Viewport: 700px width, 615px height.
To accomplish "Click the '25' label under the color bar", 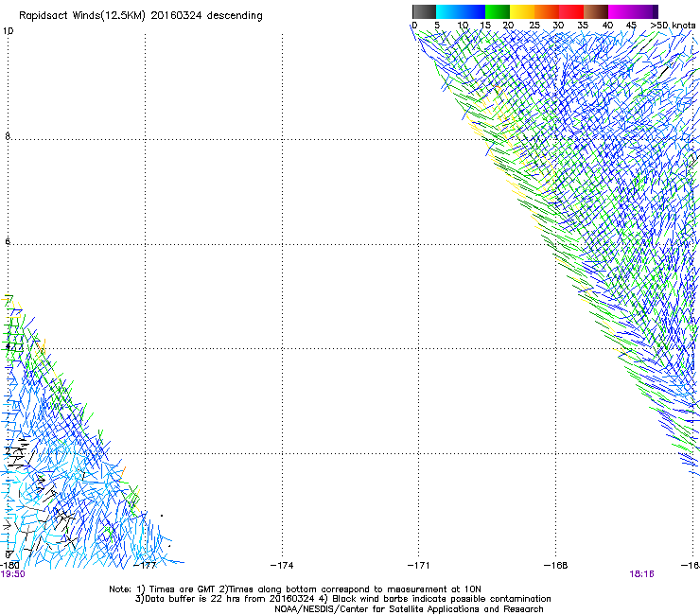I will click(x=534, y=25).
